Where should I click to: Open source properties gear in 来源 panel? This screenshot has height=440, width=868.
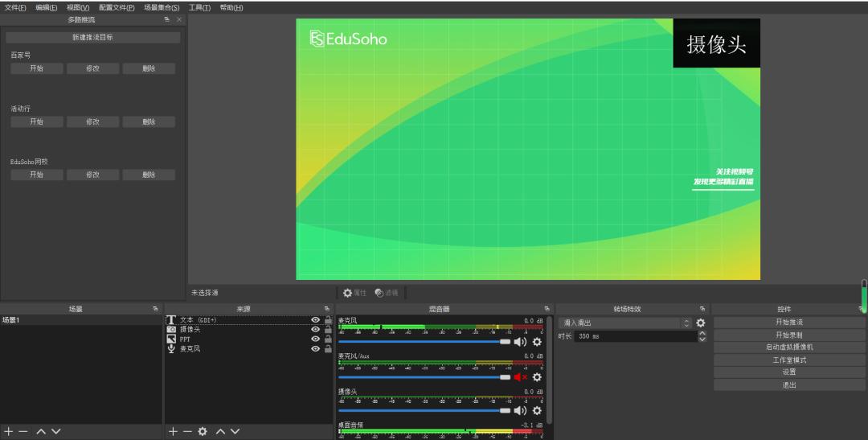(x=203, y=432)
